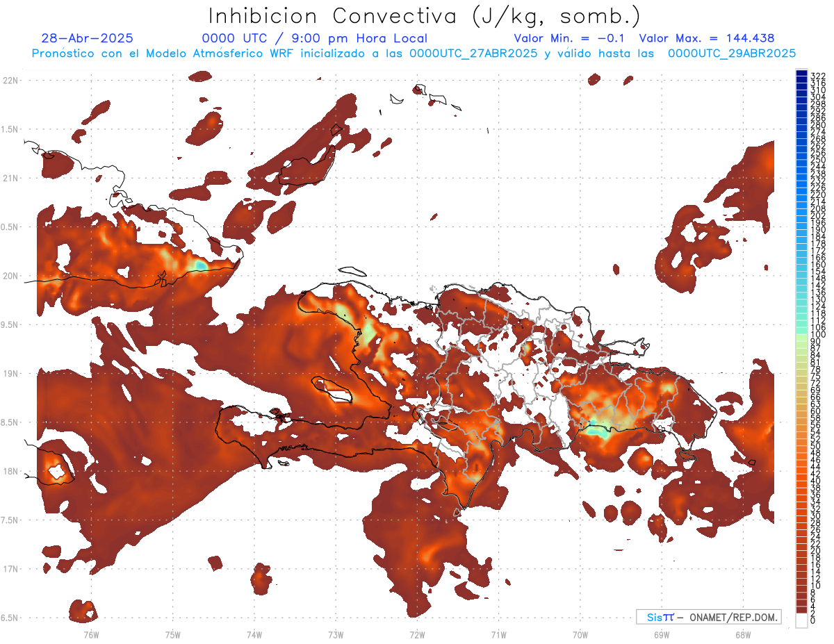Click the "202" colorbar value

(x=817, y=215)
